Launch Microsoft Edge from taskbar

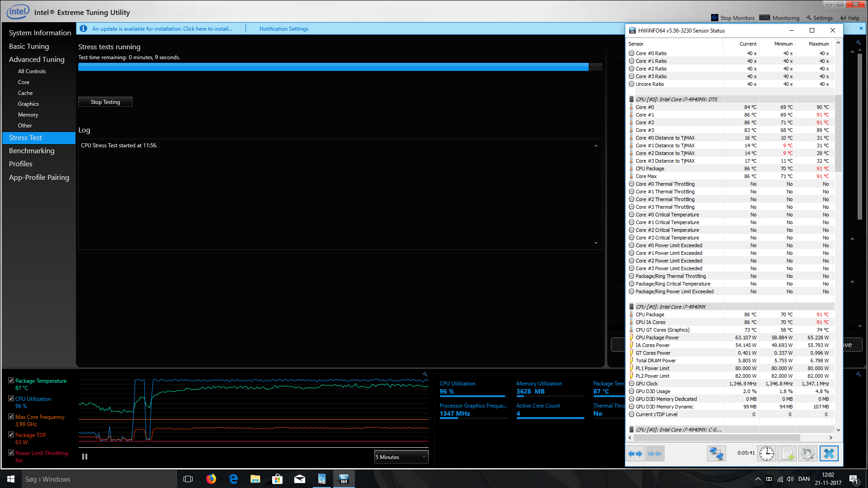click(233, 479)
